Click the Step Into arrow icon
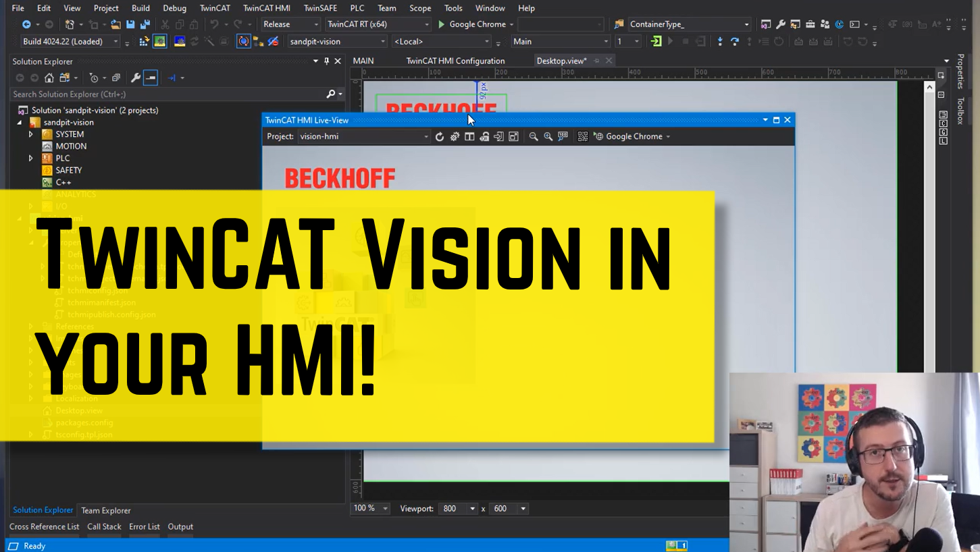This screenshot has width=980, height=552. (720, 42)
